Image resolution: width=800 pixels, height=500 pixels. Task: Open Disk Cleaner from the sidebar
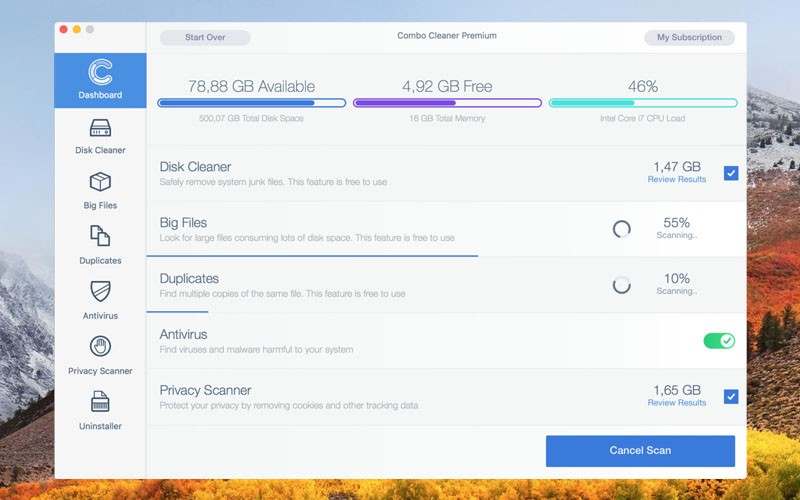100,137
